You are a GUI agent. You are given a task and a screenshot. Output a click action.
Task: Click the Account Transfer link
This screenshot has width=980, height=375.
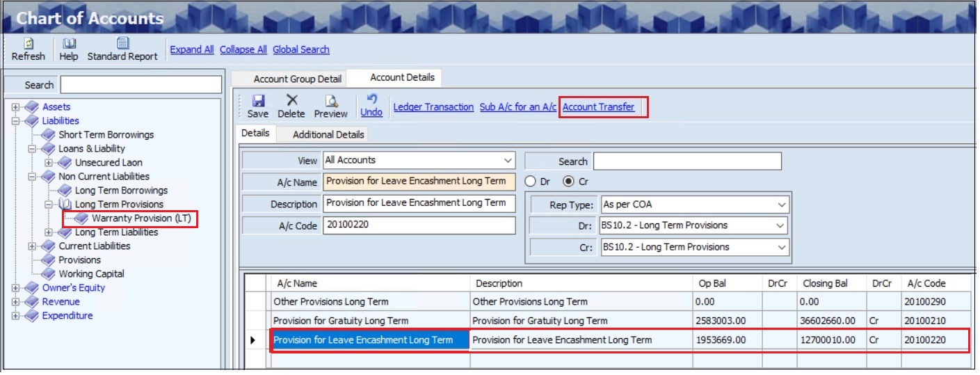[598, 107]
